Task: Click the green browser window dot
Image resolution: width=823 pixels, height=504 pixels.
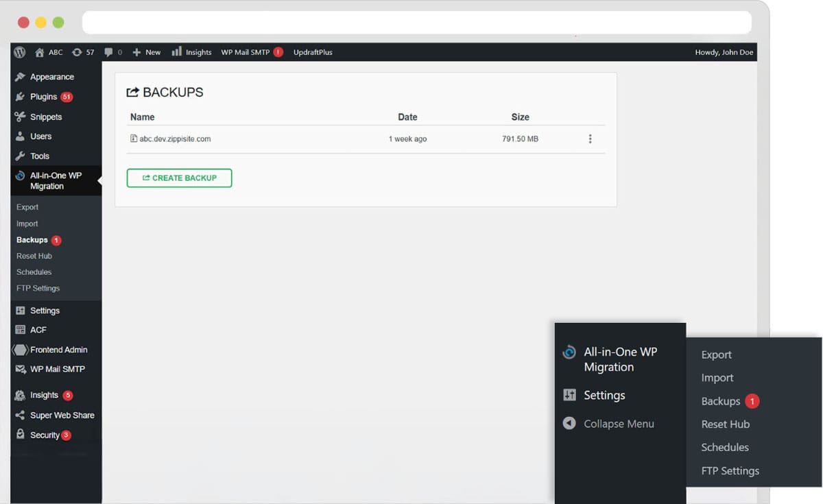Action: click(x=58, y=23)
